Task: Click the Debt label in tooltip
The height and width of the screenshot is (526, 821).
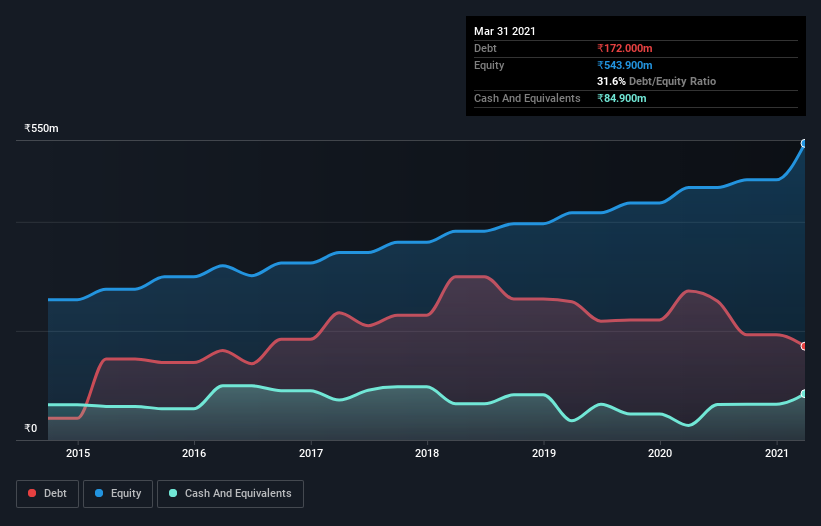Action: [485, 48]
